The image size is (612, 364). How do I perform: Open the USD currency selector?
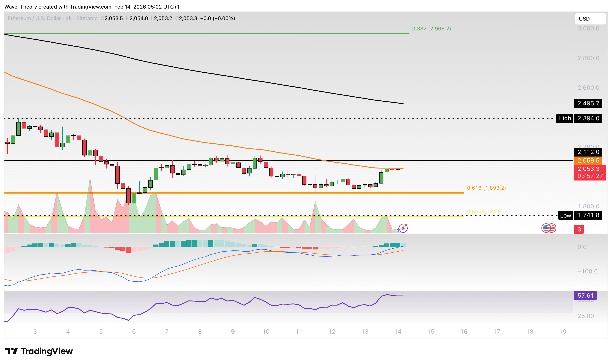pyautogui.click(x=590, y=19)
